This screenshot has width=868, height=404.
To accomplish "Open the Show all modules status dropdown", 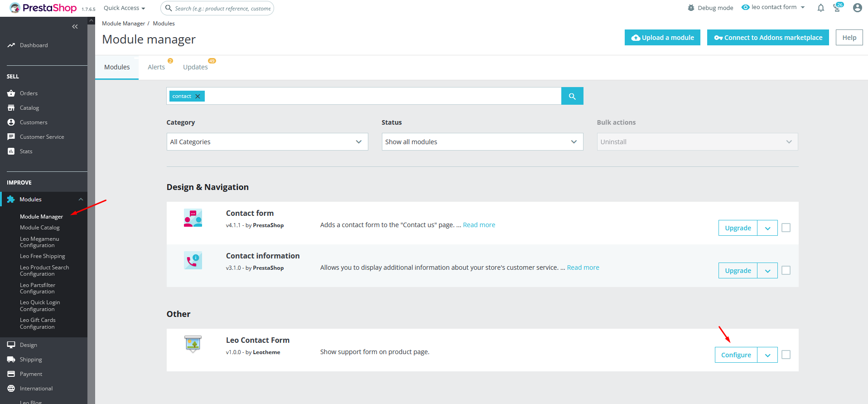I will (482, 142).
